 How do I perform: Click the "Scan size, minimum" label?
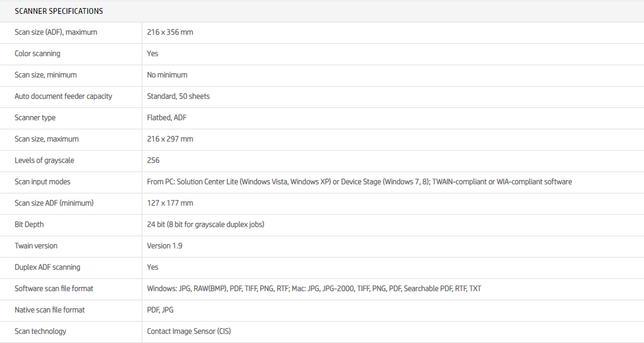click(x=46, y=75)
